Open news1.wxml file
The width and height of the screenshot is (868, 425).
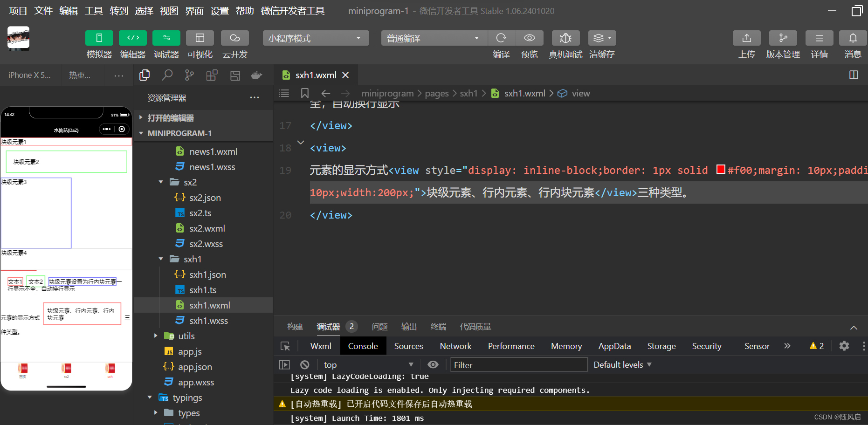point(213,151)
